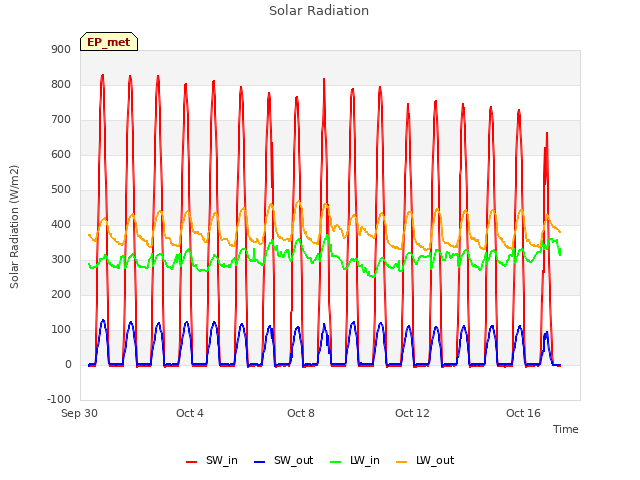Toggle the SW_out legend entry
Image resolution: width=640 pixels, height=480 pixels.
tap(284, 461)
